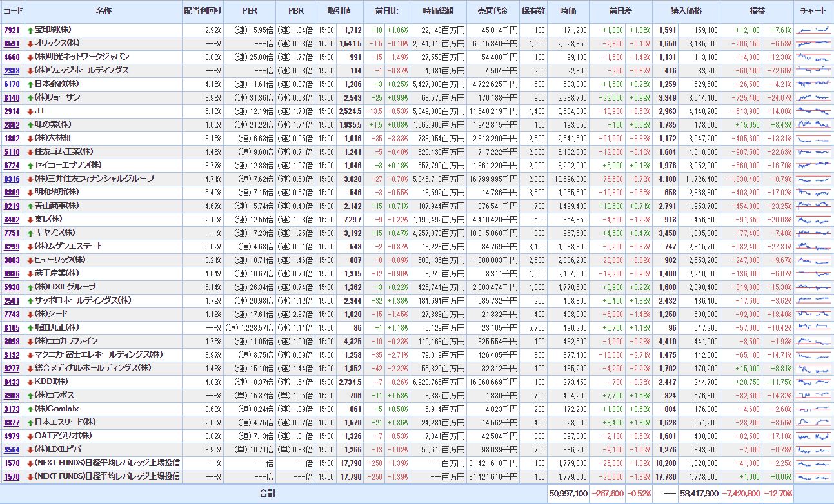Open stock code 9433 link
Screen dimensions: 834x504
click(x=12, y=382)
